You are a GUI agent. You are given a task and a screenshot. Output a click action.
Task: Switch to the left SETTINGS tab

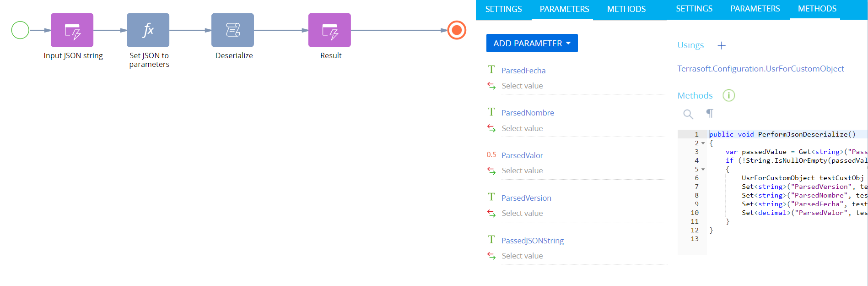tap(503, 9)
